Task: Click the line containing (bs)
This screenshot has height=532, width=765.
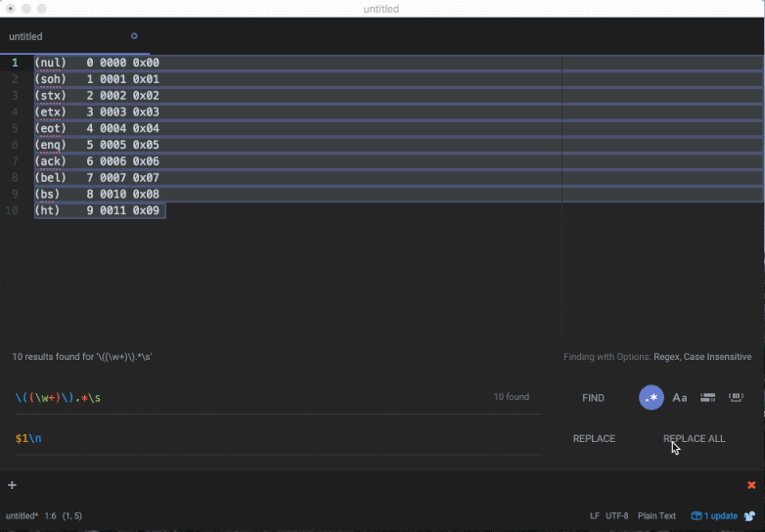Action: [x=398, y=194]
